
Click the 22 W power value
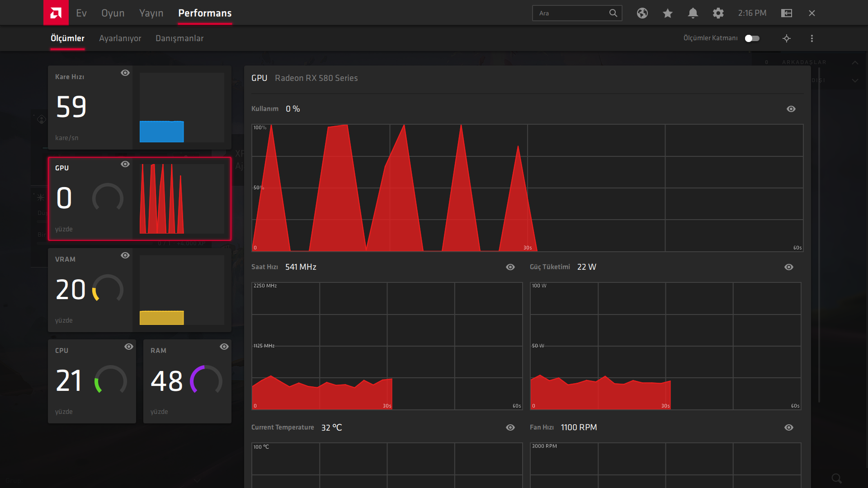(x=587, y=267)
